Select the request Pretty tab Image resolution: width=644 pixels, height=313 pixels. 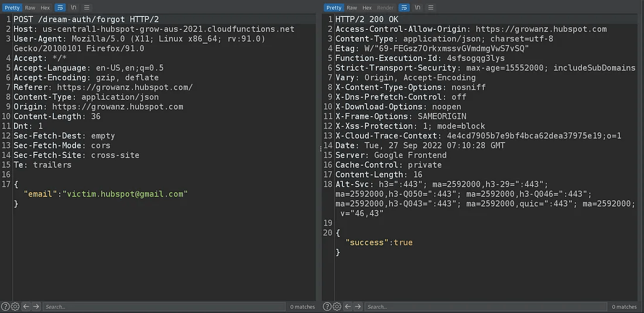12,8
